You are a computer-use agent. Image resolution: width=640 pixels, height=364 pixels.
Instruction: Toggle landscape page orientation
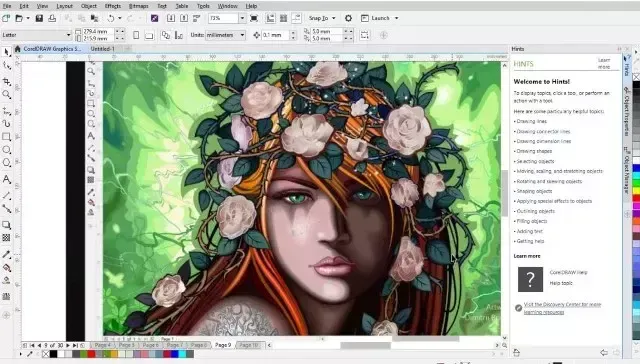(149, 35)
